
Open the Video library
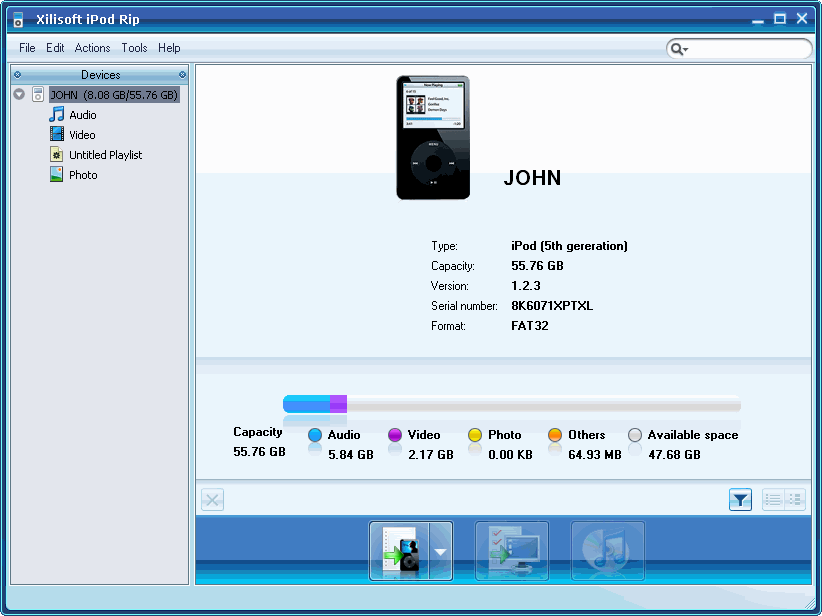point(82,135)
